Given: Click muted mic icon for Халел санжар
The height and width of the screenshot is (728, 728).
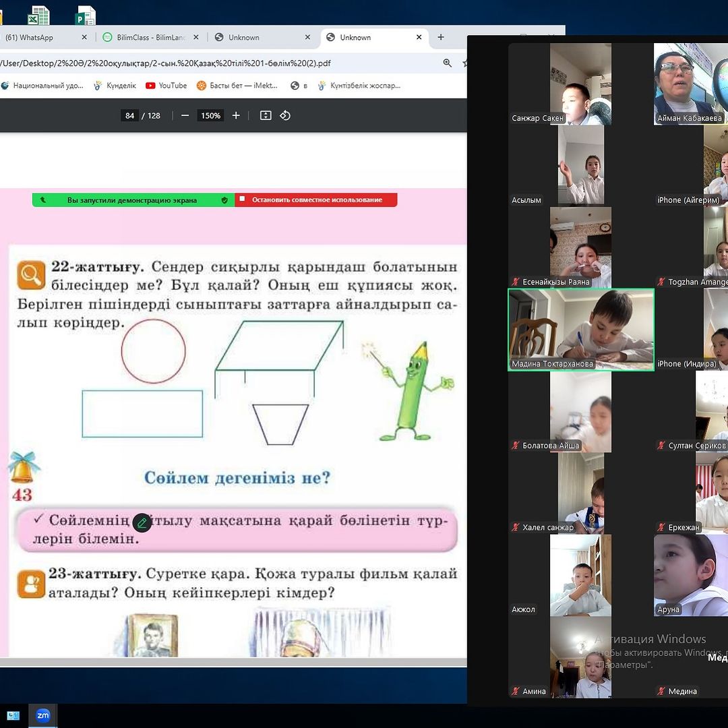Looking at the screenshot, I should click(516, 527).
